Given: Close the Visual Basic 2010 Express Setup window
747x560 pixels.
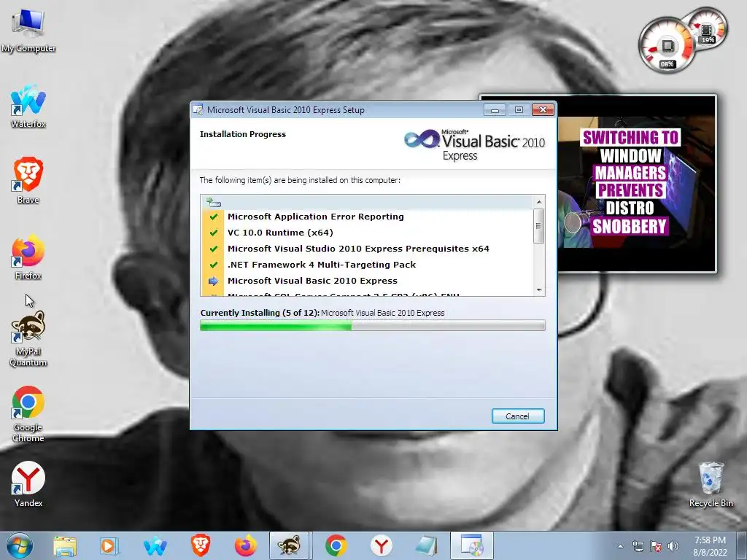Looking at the screenshot, I should click(543, 110).
